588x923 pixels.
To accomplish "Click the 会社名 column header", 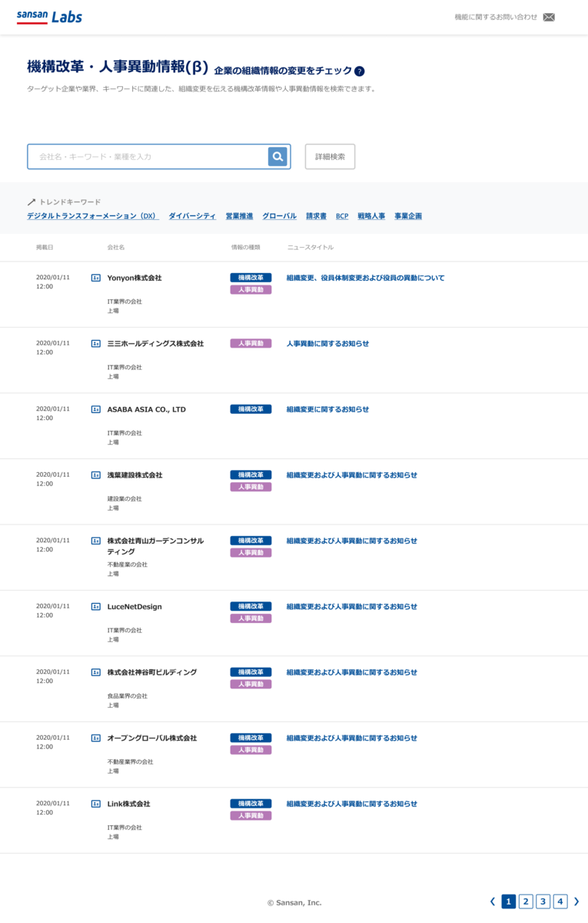I will pos(116,248).
